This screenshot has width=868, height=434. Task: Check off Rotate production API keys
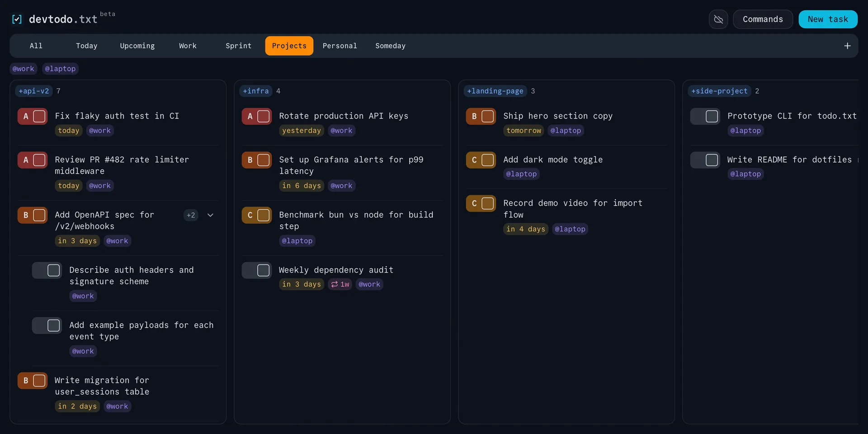pos(264,116)
